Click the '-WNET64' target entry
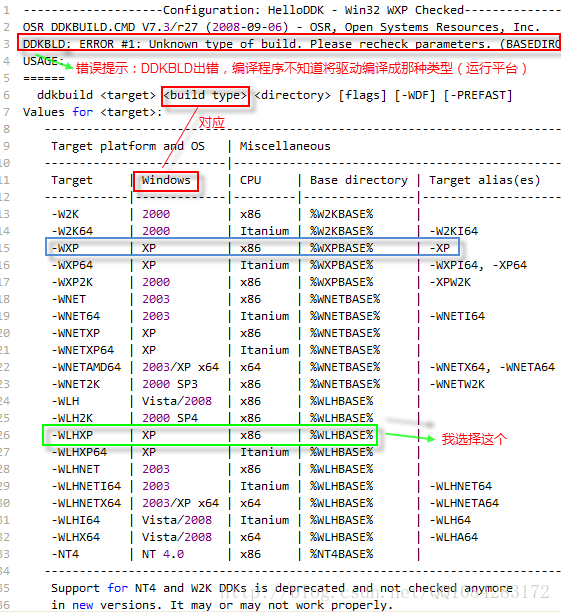The image size is (561, 612). [x=76, y=316]
